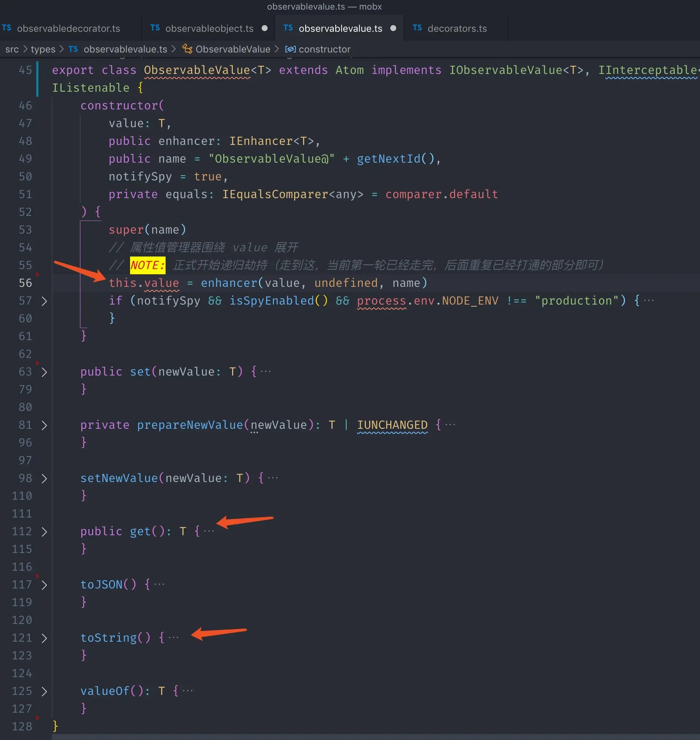Click unsaved changes dot on observableobject.ts tab
The image size is (700, 740).
[x=265, y=28]
